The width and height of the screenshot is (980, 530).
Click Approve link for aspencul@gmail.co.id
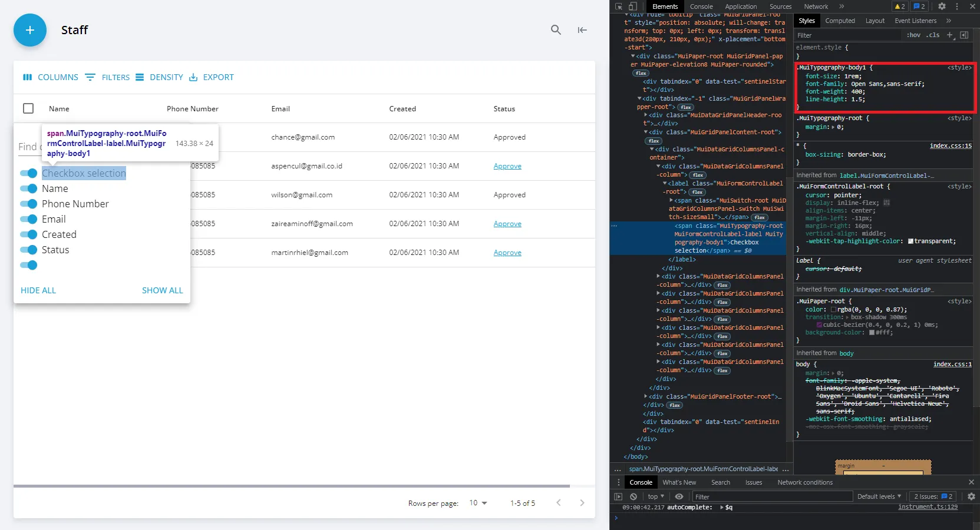[507, 166]
